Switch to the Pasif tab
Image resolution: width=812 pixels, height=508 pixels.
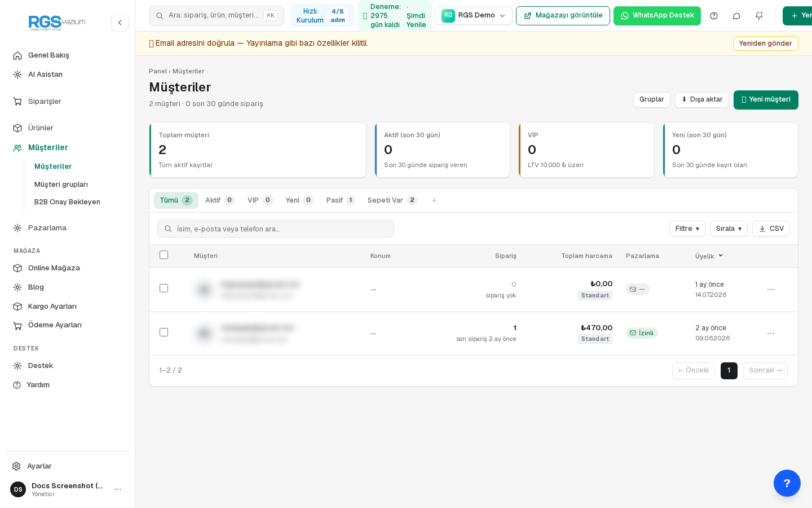click(341, 200)
